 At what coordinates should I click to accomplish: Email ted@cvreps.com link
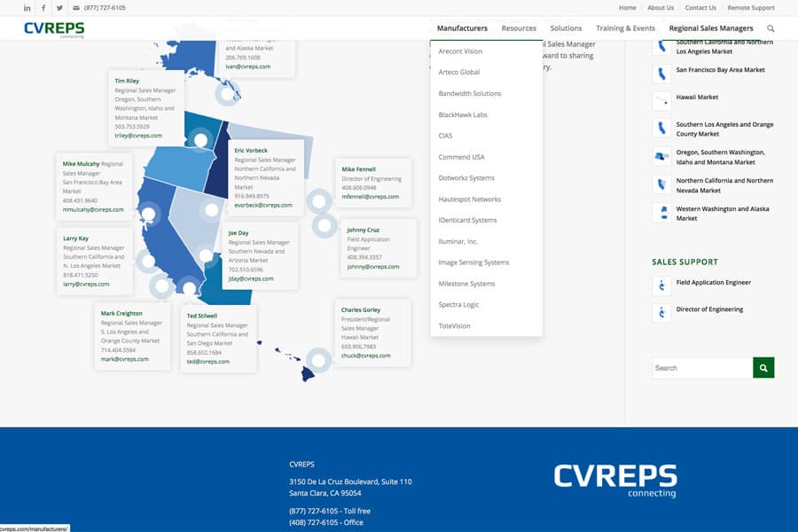point(207,362)
